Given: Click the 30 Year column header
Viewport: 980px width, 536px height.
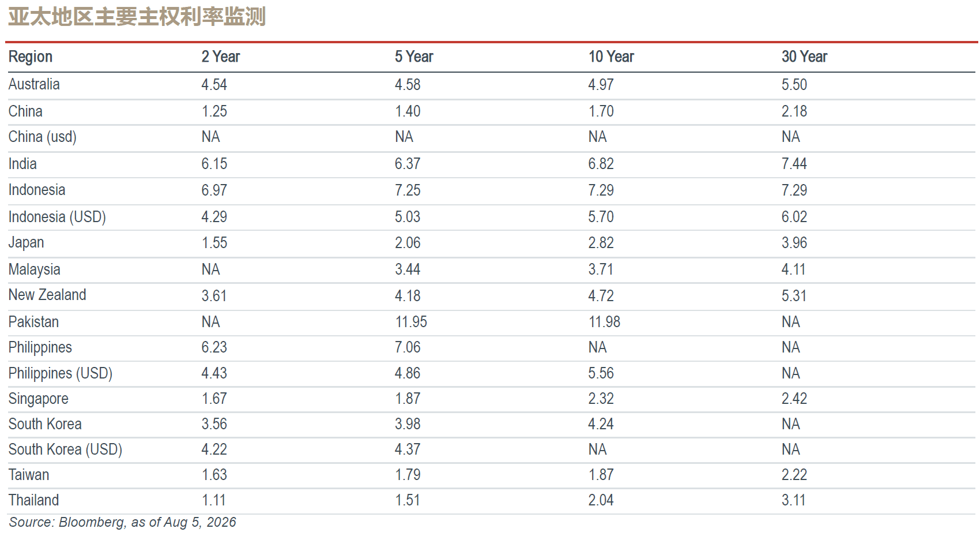Looking at the screenshot, I should 804,57.
